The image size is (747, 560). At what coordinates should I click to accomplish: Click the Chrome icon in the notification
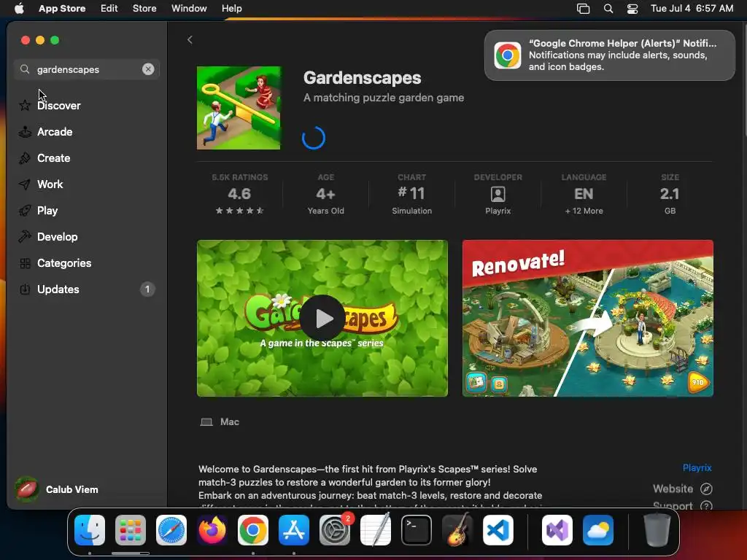pos(508,55)
